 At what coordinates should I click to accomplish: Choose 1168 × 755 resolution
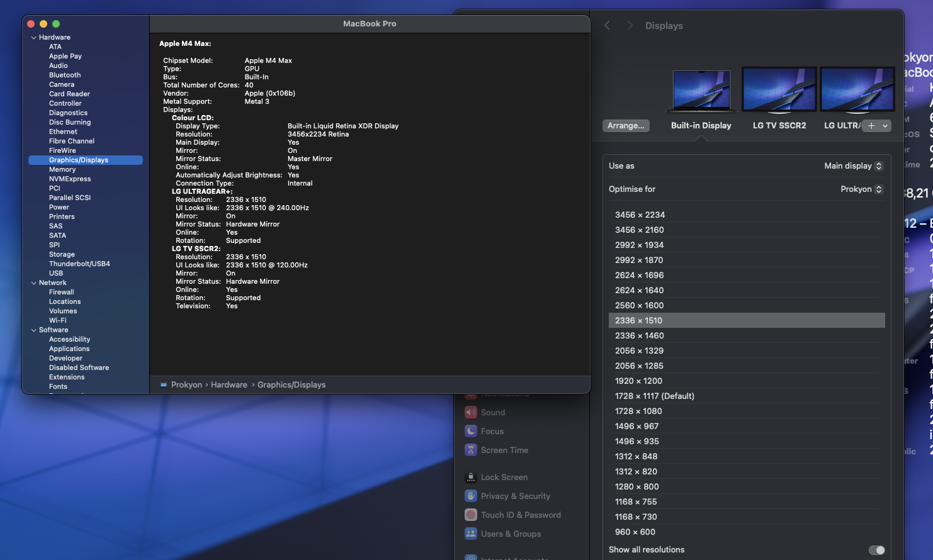(x=747, y=501)
